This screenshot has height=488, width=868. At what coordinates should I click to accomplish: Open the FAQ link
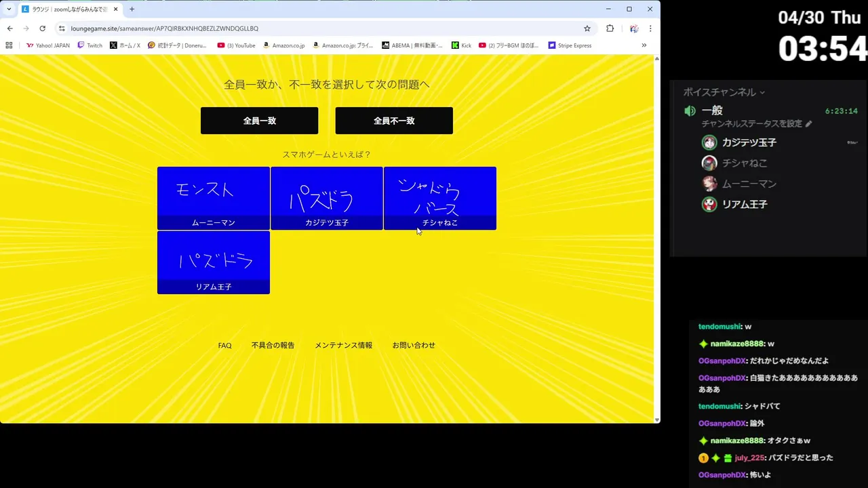tap(224, 346)
